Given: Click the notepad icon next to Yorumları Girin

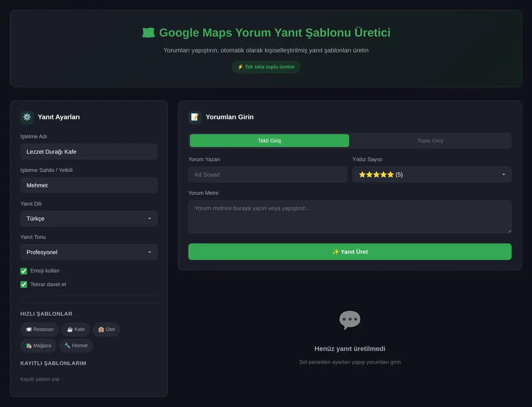Looking at the screenshot, I should [x=195, y=117].
